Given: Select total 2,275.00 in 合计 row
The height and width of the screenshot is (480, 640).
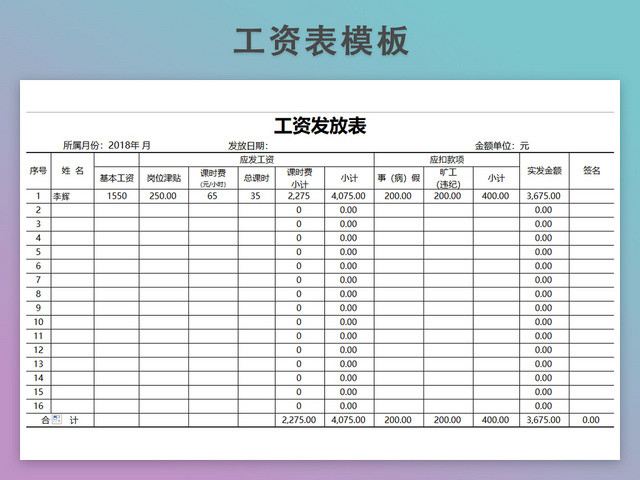Looking at the screenshot, I should click(x=299, y=420).
